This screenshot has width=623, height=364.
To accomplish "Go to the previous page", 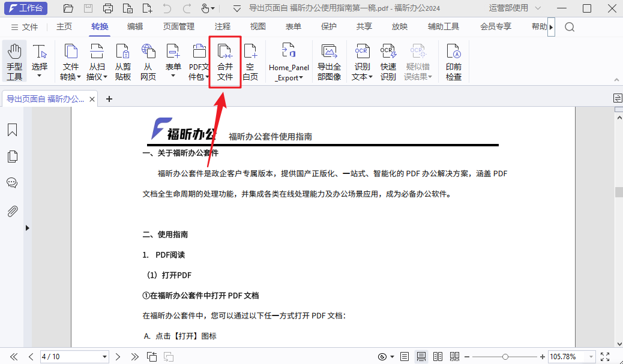I will point(31,357).
